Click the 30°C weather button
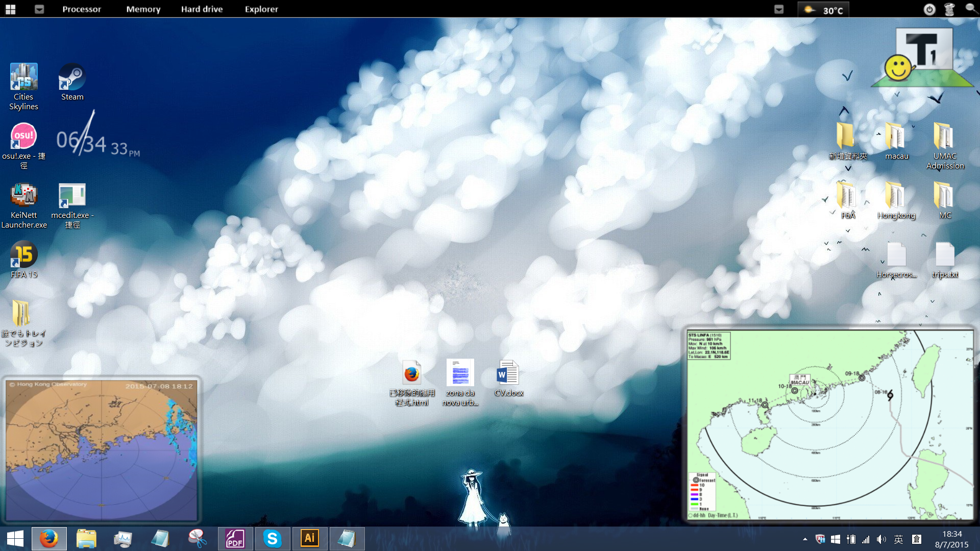The width and height of the screenshot is (980, 551). tap(824, 10)
